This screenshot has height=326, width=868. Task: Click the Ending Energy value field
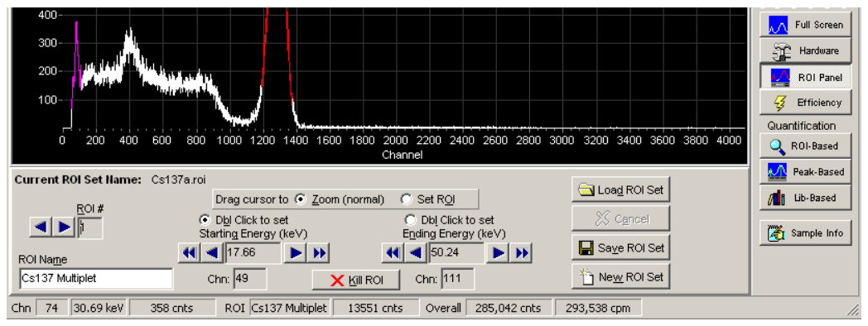pyautogui.click(x=456, y=253)
